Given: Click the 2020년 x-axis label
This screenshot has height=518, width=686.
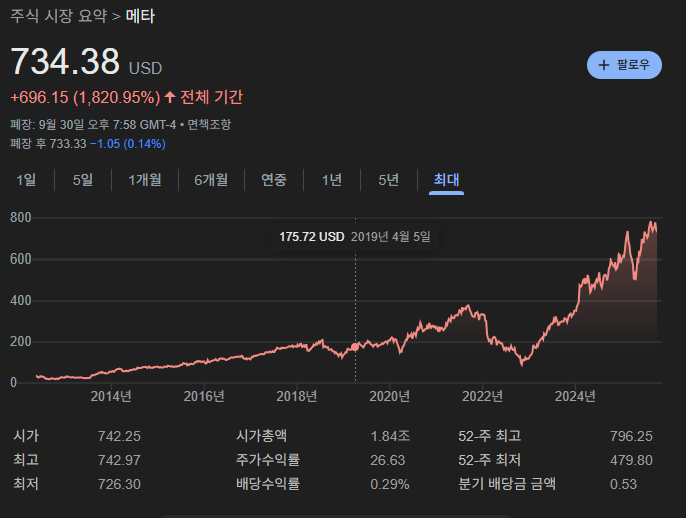Looking at the screenshot, I should tap(389, 396).
